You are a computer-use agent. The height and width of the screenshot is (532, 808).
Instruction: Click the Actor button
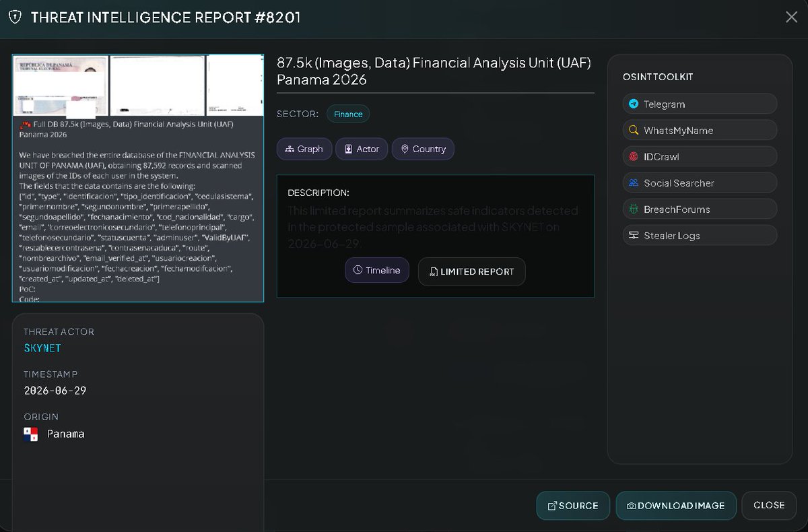(362, 149)
